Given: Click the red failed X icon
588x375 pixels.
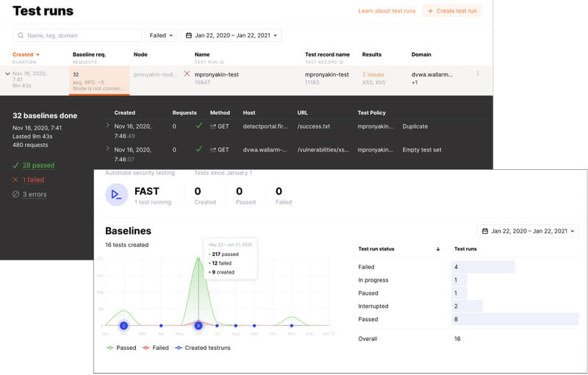Looking at the screenshot, I should coord(15,180).
